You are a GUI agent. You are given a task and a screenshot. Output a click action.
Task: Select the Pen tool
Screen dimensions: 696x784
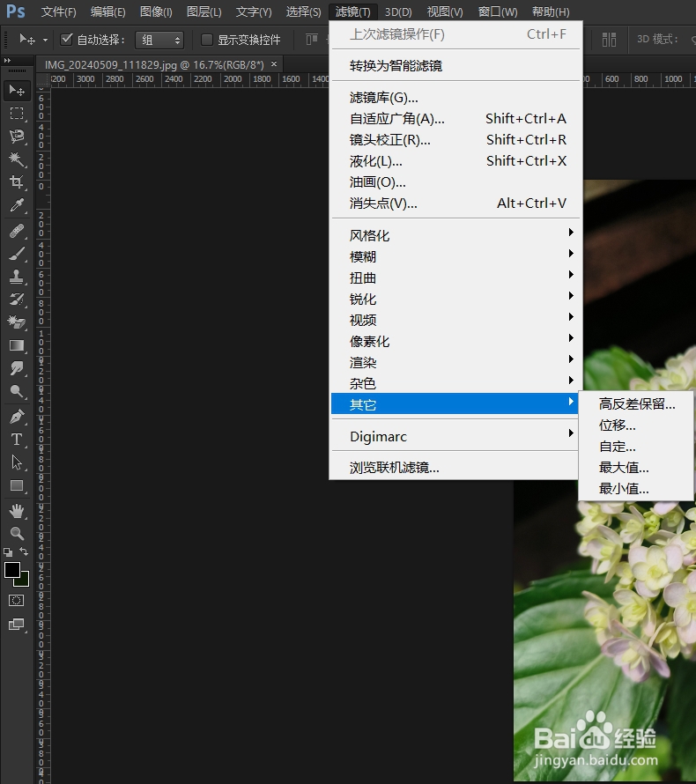(17, 417)
